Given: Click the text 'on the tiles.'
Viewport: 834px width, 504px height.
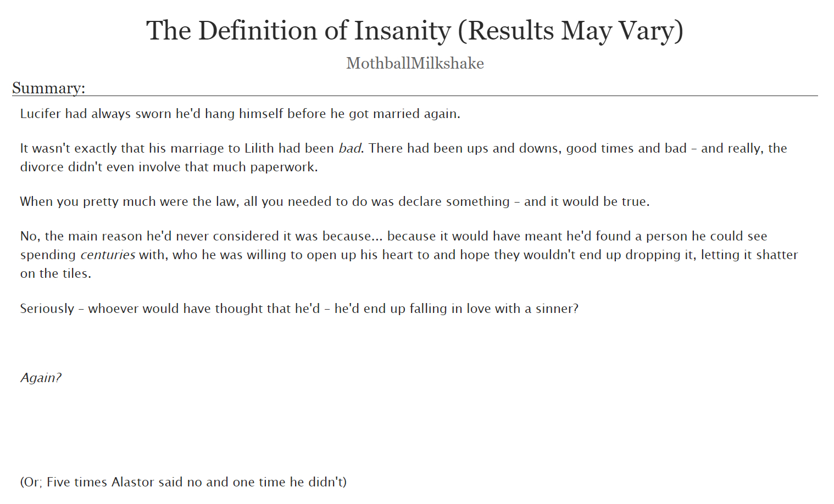Looking at the screenshot, I should point(55,273).
